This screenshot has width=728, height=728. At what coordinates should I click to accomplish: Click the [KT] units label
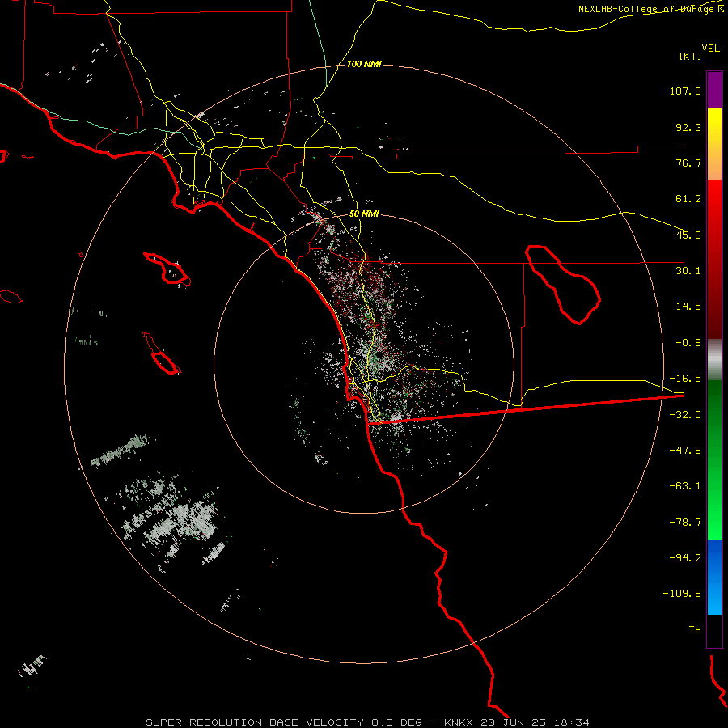[691, 56]
